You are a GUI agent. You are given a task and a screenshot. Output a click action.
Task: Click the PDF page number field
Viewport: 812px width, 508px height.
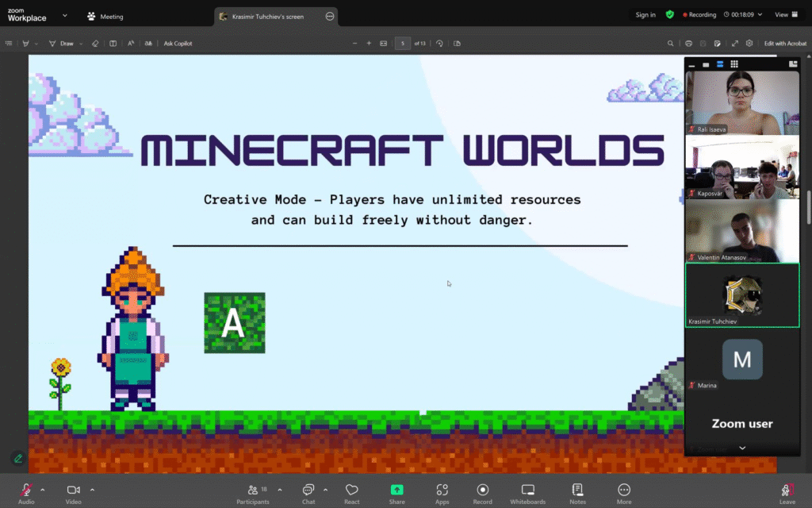click(403, 44)
